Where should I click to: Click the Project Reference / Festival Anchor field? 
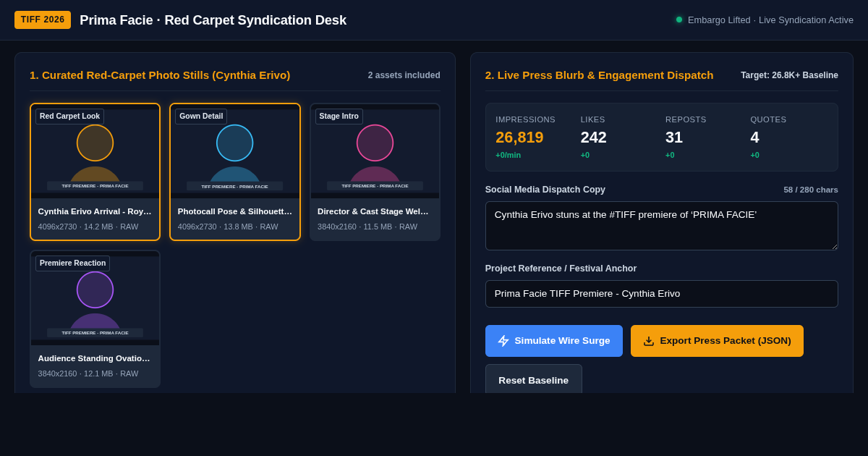[662, 294]
